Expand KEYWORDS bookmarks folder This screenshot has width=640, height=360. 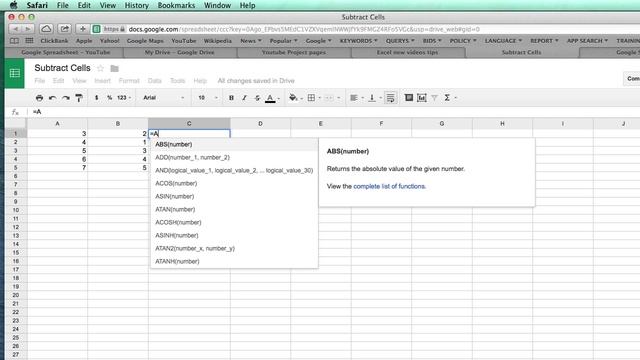point(358,41)
